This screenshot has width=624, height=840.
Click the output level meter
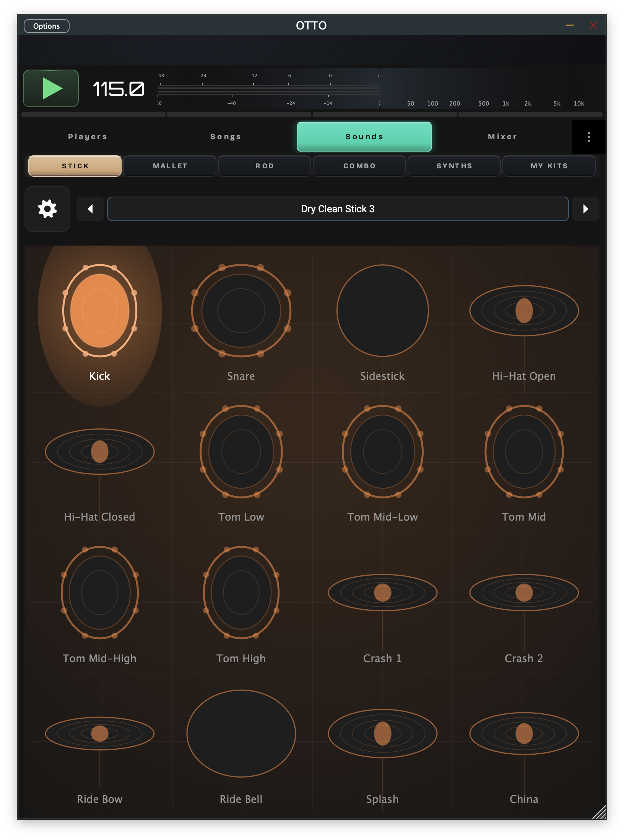[x=269, y=90]
